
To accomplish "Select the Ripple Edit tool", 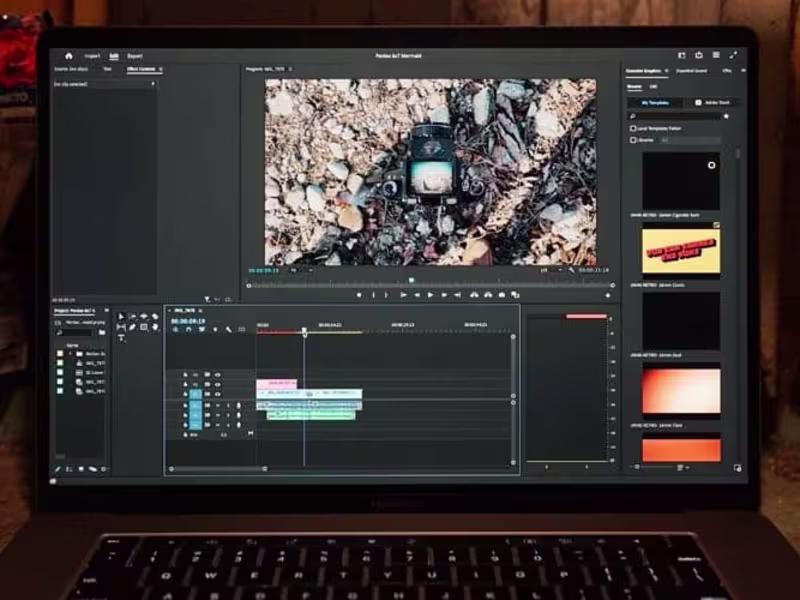I will [144, 317].
